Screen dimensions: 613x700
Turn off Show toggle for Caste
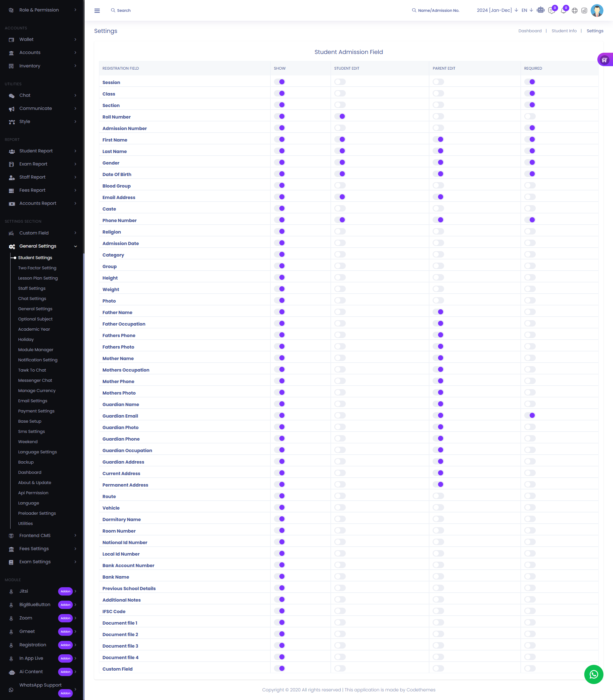tap(279, 208)
